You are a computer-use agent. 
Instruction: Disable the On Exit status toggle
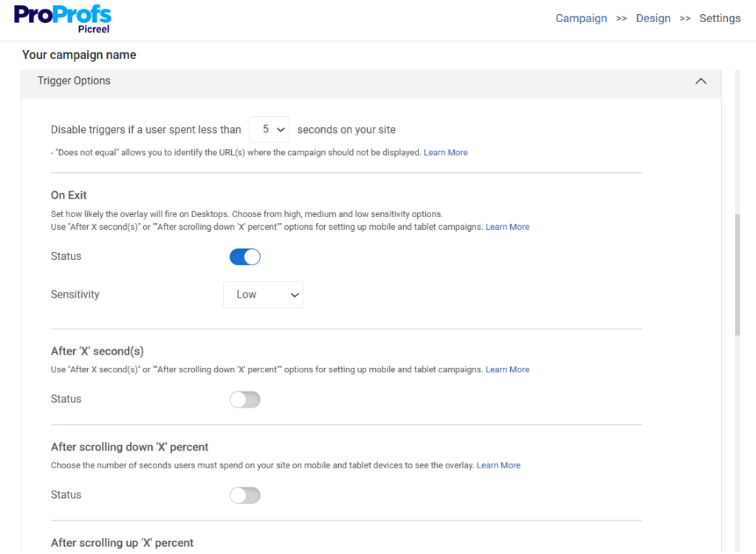coord(244,256)
